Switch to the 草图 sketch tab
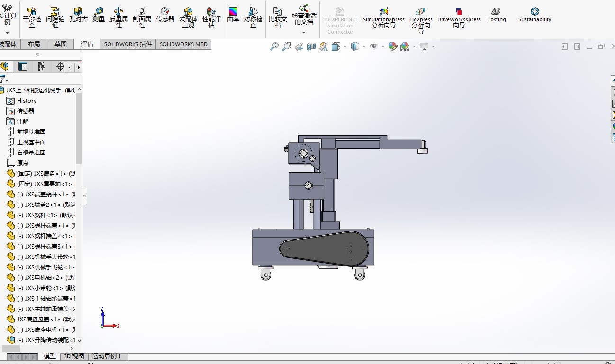Image resolution: width=615 pixels, height=364 pixels. 61,44
